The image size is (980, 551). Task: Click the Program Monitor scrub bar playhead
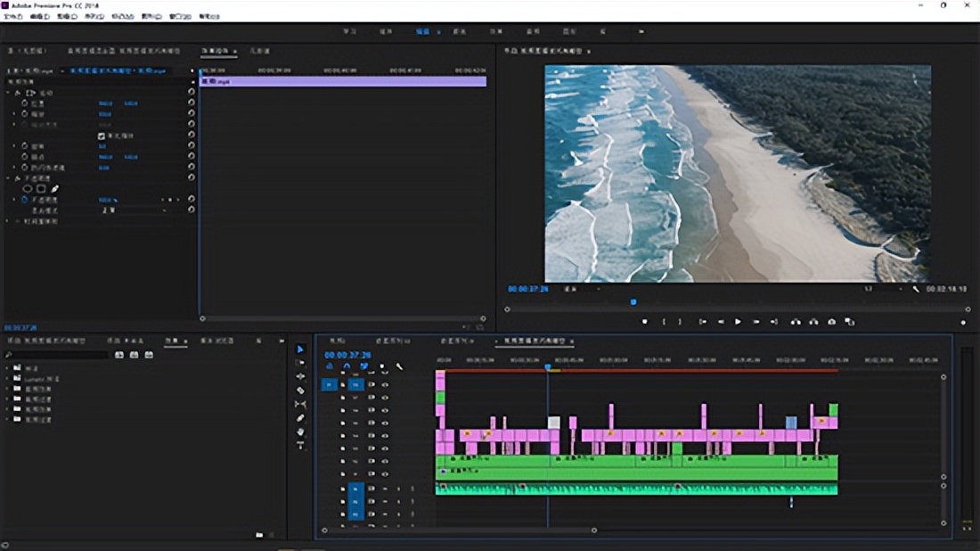tap(633, 301)
